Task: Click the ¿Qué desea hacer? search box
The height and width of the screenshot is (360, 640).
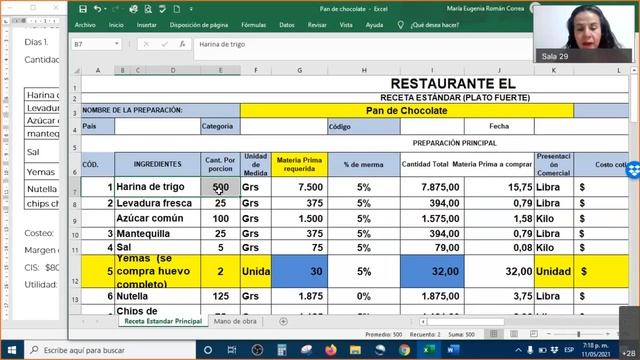Action: (435, 25)
